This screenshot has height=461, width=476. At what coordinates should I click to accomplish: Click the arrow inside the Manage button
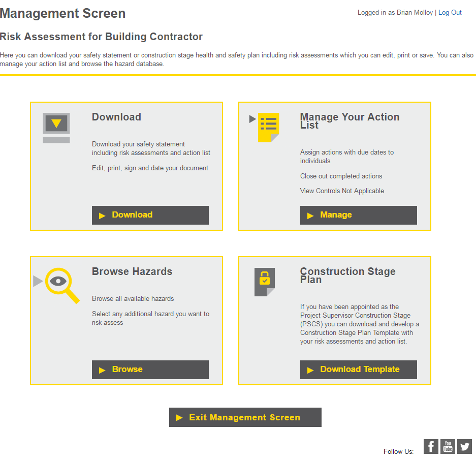coord(310,215)
